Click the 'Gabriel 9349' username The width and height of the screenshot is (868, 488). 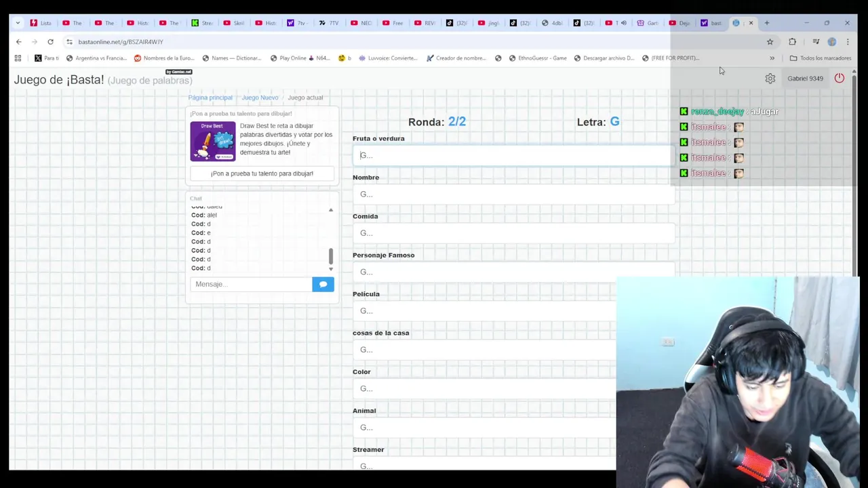pyautogui.click(x=805, y=79)
